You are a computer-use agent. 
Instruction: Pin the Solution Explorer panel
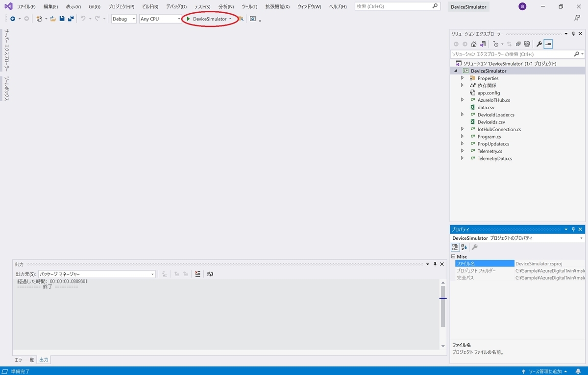[573, 34]
